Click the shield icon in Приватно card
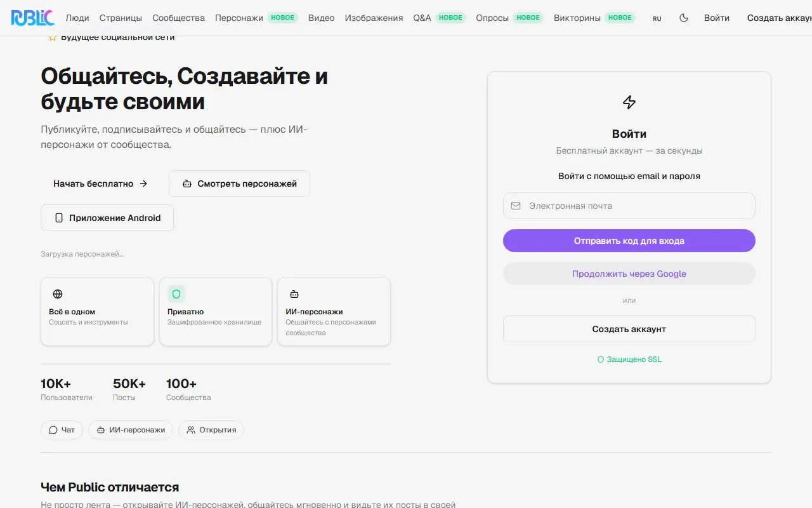Screen dimensions: 812x508 tap(176, 294)
